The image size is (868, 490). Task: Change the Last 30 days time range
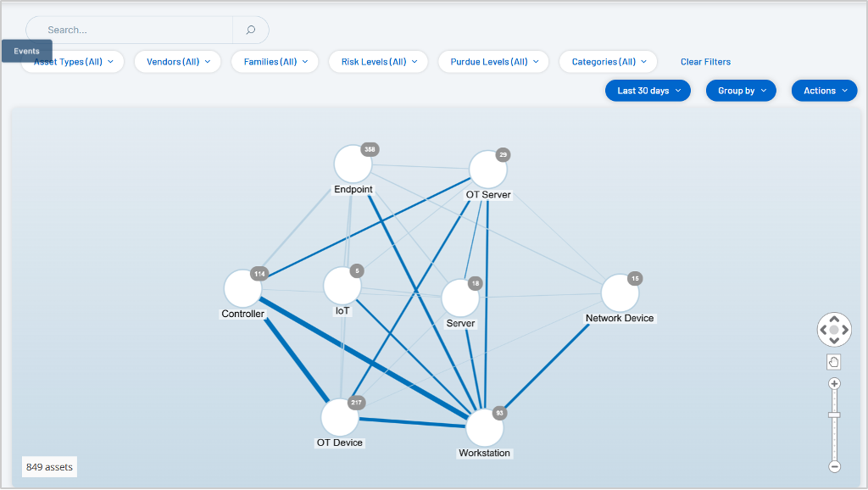[x=648, y=91]
